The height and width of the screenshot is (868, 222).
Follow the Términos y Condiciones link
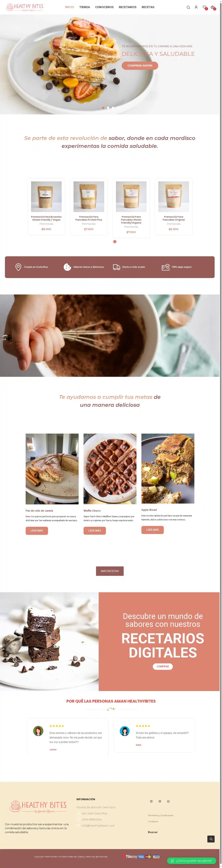click(161, 815)
